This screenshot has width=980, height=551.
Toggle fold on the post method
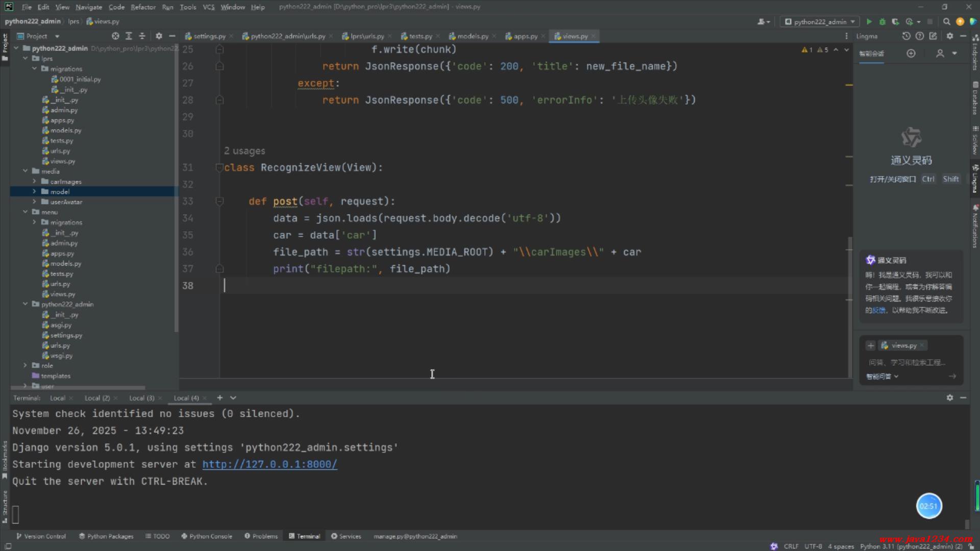click(x=219, y=201)
